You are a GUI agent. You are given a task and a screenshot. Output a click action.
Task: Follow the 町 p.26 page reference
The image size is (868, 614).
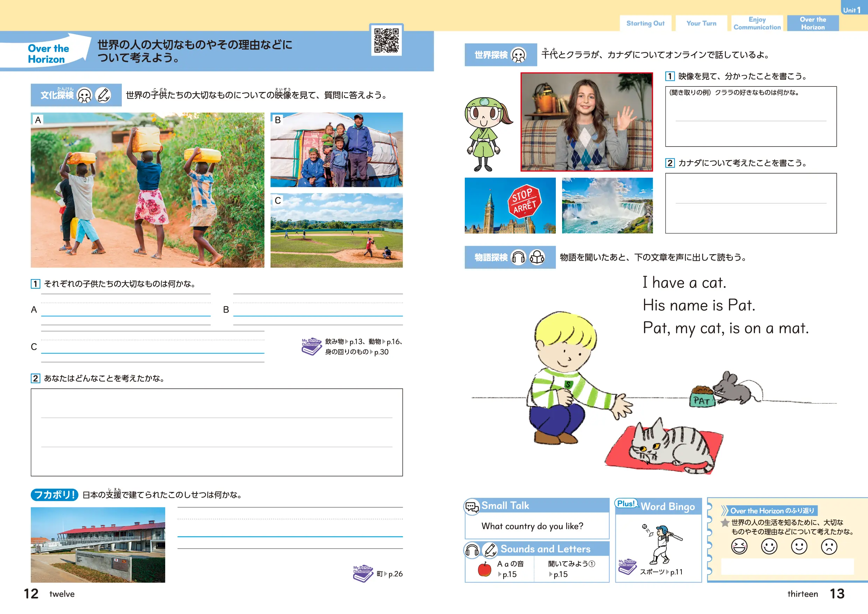tap(390, 574)
